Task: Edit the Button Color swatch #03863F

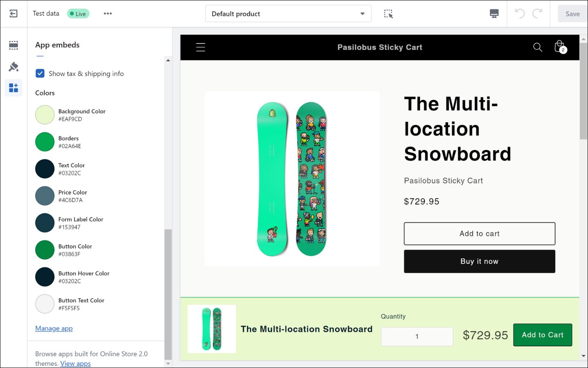Action: (45, 250)
